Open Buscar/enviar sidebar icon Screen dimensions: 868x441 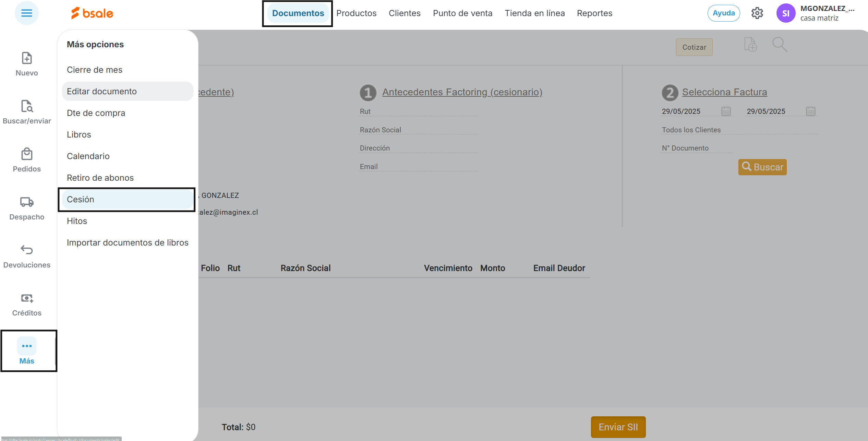(27, 106)
